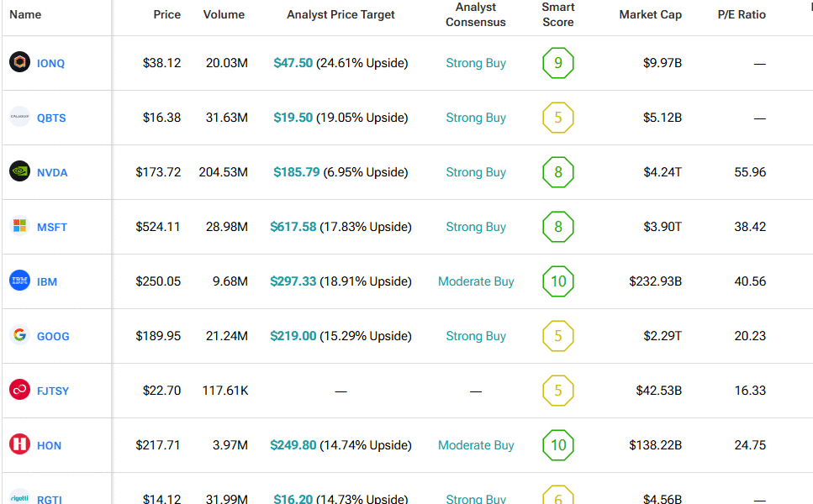Click the MSFT Smart Score 8 badge
813x504 pixels.
[x=558, y=226]
